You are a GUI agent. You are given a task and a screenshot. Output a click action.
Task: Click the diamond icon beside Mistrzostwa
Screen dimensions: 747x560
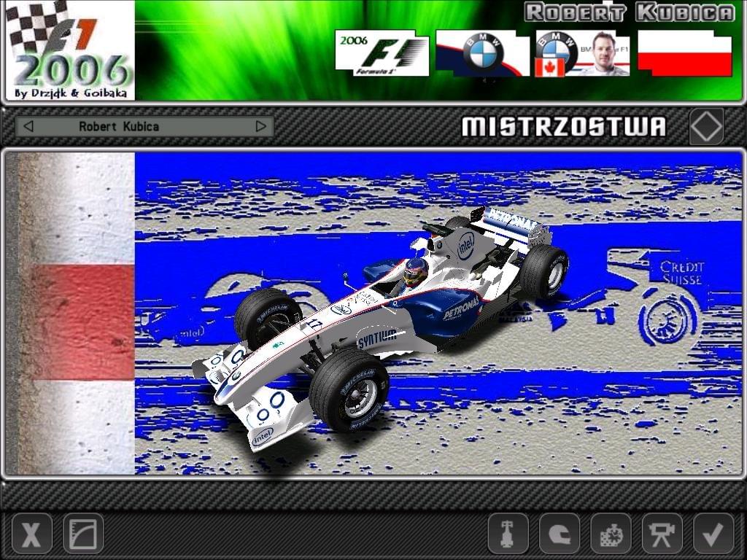tap(706, 127)
